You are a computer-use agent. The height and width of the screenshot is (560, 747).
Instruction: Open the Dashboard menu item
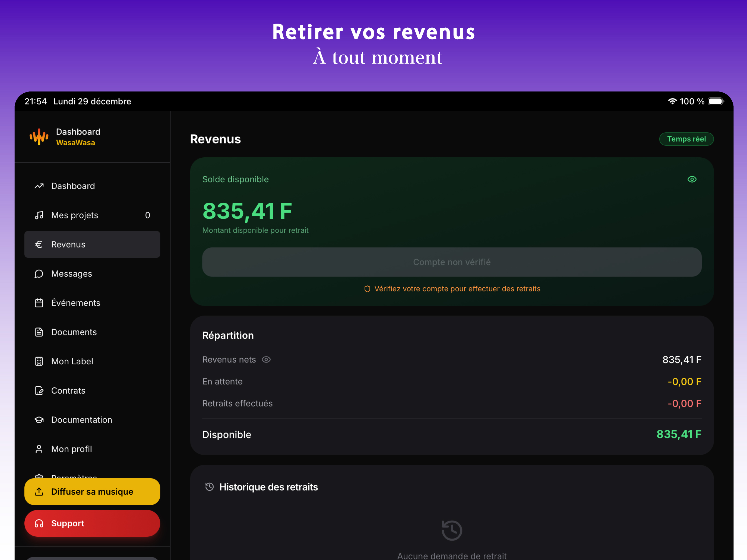pos(92,186)
